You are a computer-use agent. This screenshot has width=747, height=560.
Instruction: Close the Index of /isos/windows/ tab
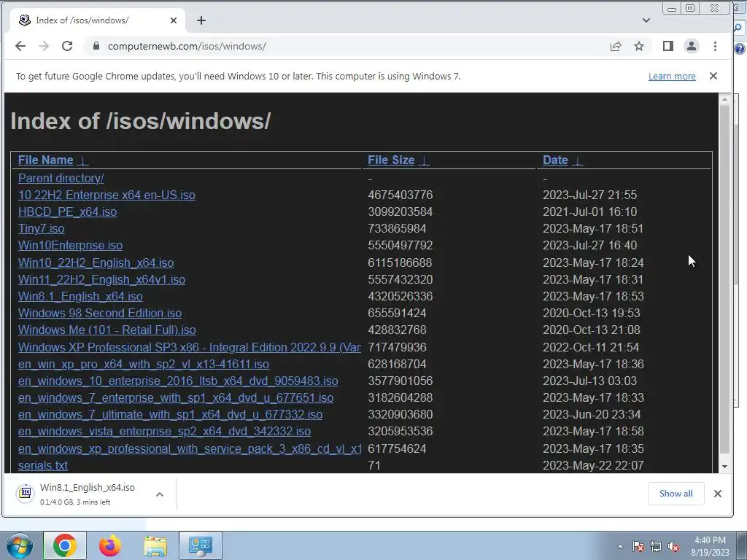(x=174, y=20)
